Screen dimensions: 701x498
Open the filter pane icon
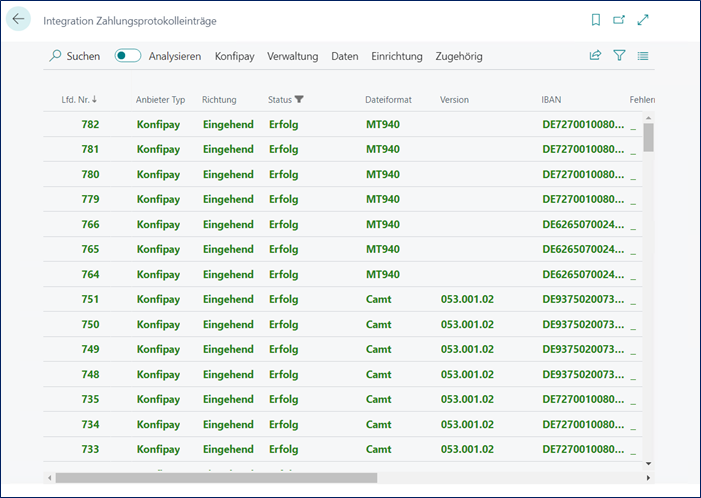pyautogui.click(x=619, y=56)
